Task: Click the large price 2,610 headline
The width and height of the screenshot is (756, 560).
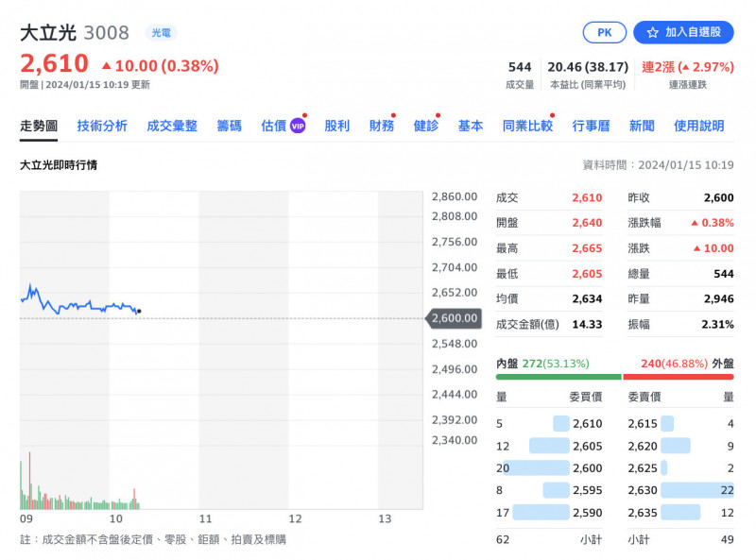Action: (55, 63)
